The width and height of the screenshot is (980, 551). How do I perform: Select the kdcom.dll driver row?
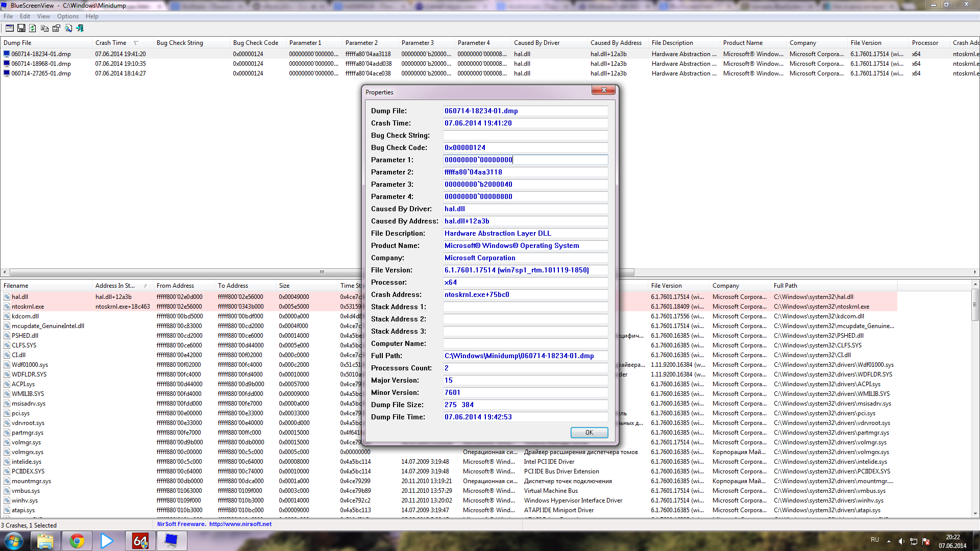click(25, 316)
